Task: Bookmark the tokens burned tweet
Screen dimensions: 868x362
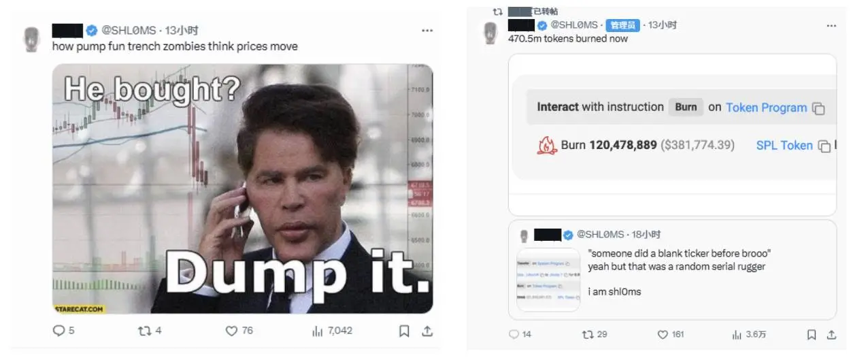Action: [x=812, y=335]
